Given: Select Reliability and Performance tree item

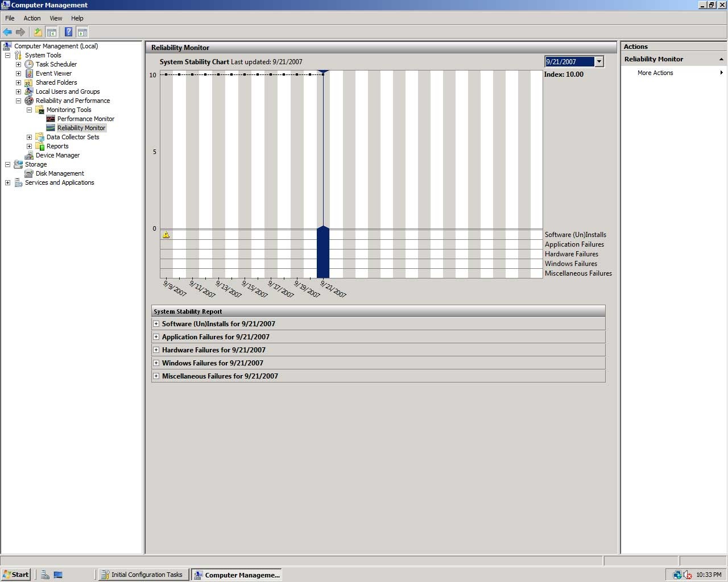Looking at the screenshot, I should point(73,101).
